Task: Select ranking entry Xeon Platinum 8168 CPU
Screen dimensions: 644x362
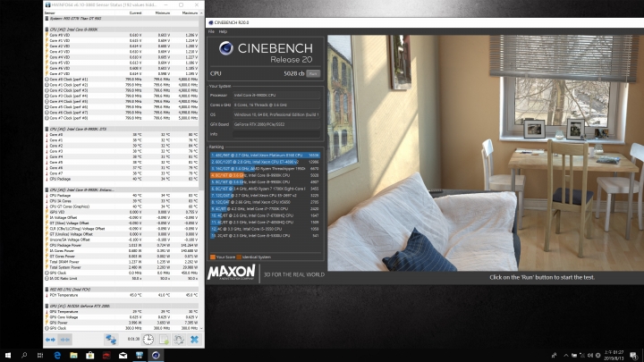Action: [x=265, y=156]
